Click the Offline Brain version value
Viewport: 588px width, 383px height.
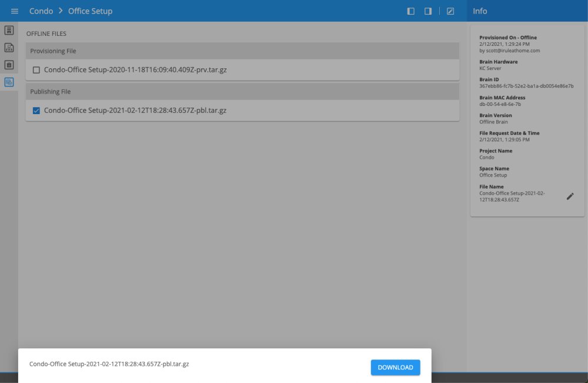(x=493, y=122)
